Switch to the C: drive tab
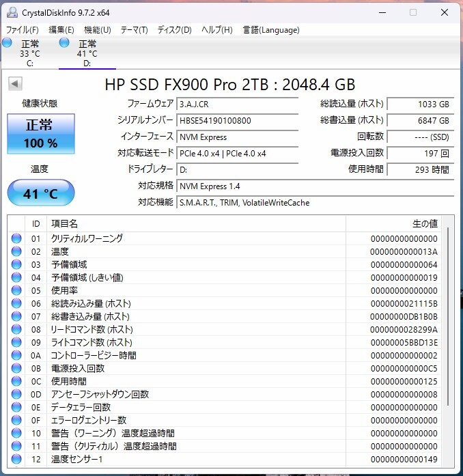The width and height of the screenshot is (463, 476). (30, 53)
